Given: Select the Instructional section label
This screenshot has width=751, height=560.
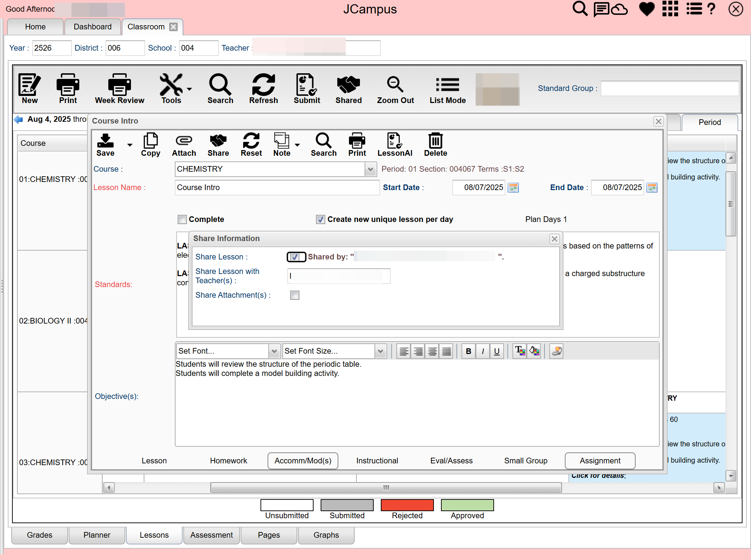Looking at the screenshot, I should [377, 461].
